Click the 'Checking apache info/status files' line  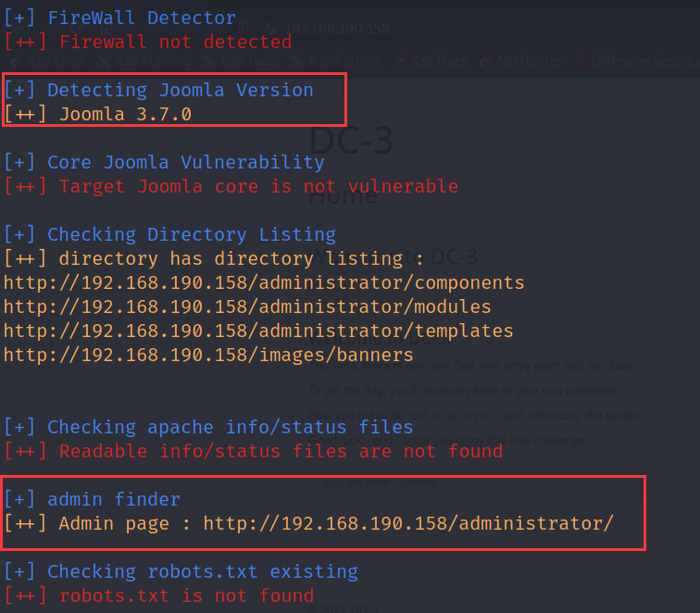point(208,427)
